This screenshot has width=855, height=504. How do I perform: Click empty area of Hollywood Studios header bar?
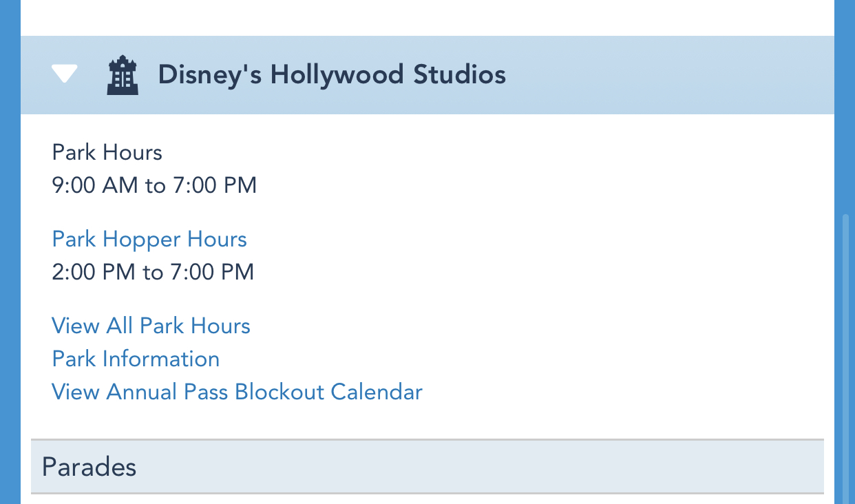point(654,75)
